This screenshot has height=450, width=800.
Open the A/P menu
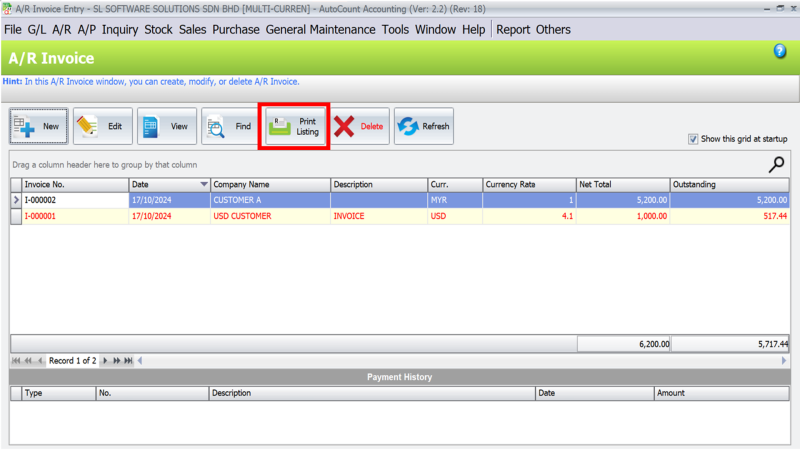(x=87, y=30)
